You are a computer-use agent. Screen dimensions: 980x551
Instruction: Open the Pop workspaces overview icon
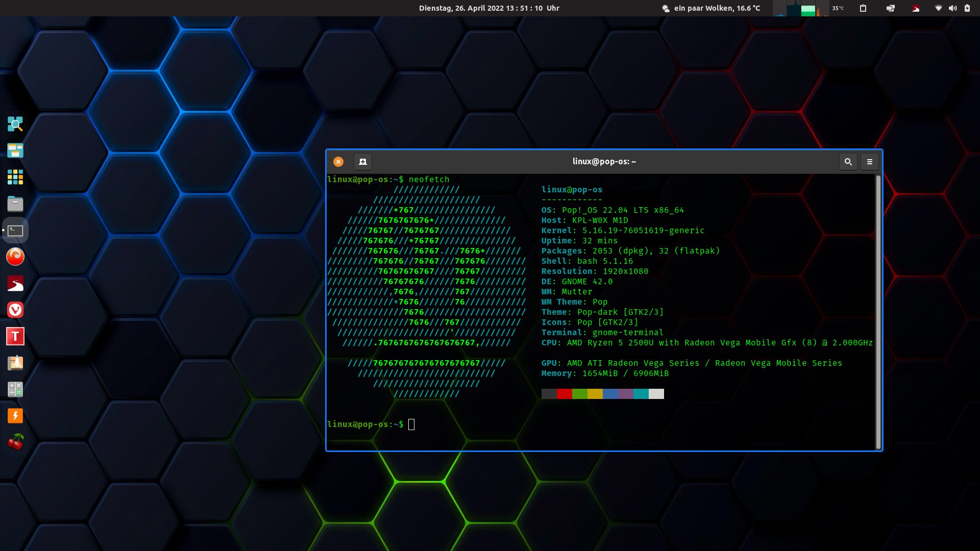tap(15, 151)
